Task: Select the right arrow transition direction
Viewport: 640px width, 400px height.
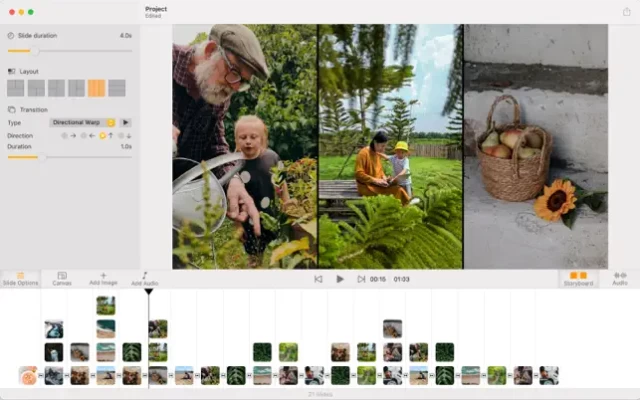Action: (x=74, y=135)
